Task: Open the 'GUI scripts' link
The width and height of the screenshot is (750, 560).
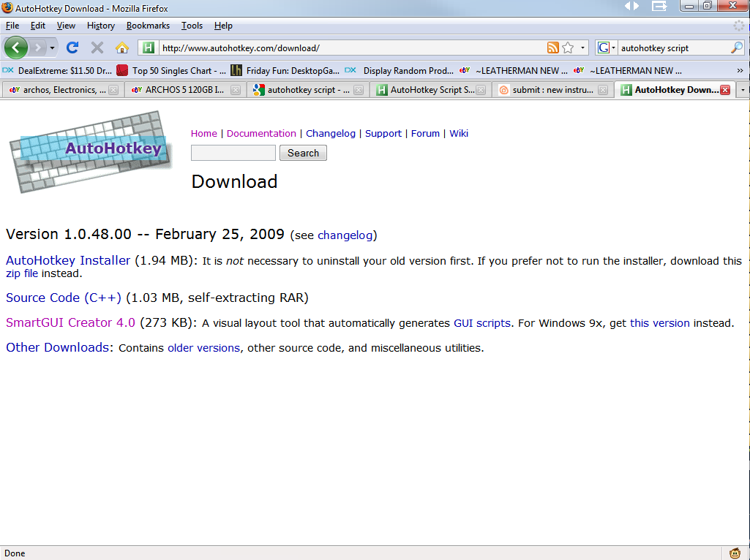Action: [x=482, y=323]
